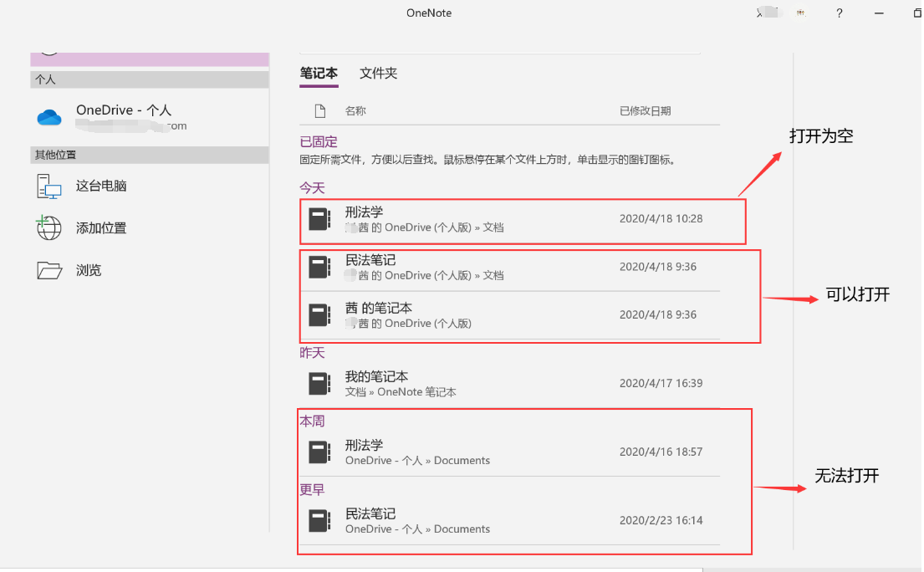This screenshot has height=572, width=924.
Task: Switch to the 文件夹 tab
Action: [378, 74]
